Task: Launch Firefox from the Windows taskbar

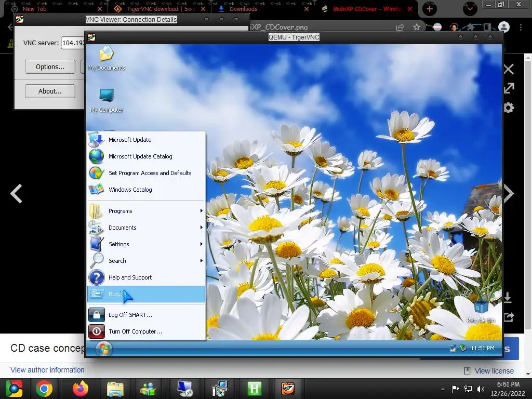Action: pyautogui.click(x=81, y=389)
